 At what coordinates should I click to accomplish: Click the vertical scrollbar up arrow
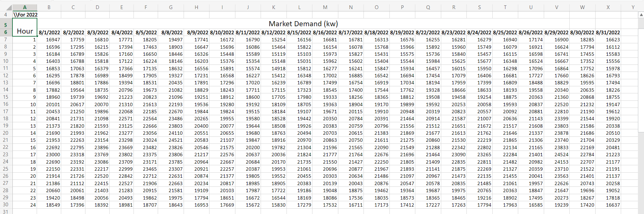[x=641, y=15]
